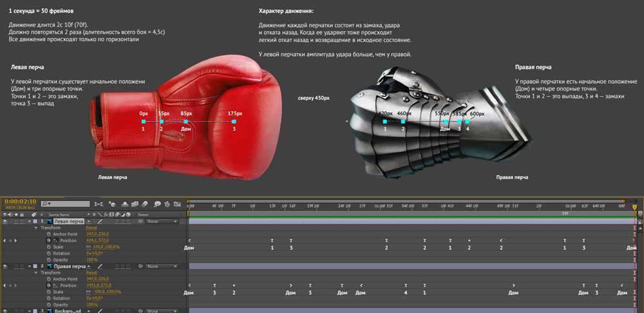Screen dimensions: 644x313
Task: Hide the Левая перча layer with eye icon
Action: tap(5, 221)
